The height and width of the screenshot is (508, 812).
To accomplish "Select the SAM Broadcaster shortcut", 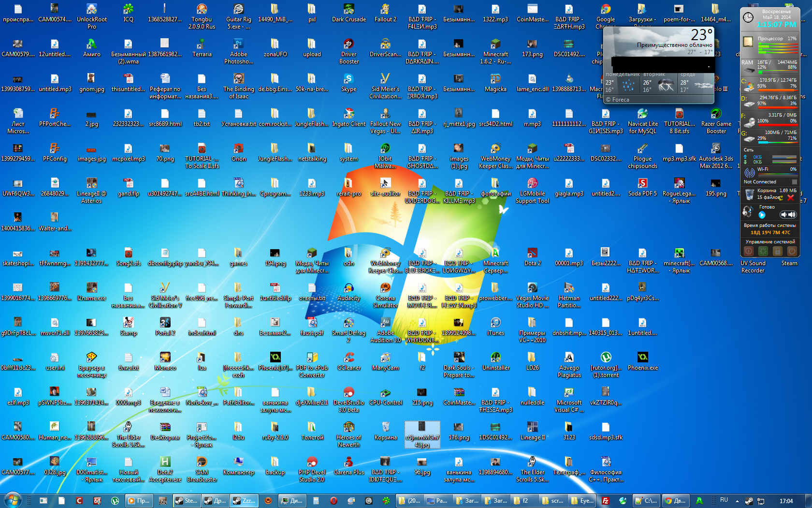I will [202, 469].
